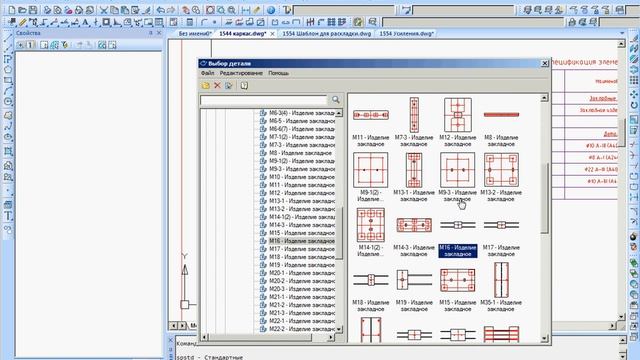Viewport: 640px width, 360px height.
Task: Click the move arrows icon in right toolbar
Action: click(633, 94)
